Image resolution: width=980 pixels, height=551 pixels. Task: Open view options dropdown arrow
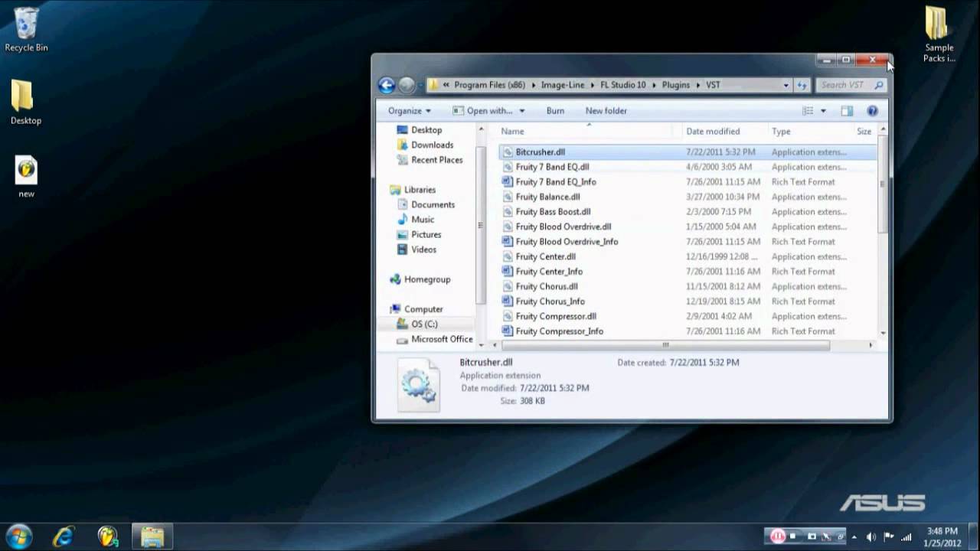point(823,111)
